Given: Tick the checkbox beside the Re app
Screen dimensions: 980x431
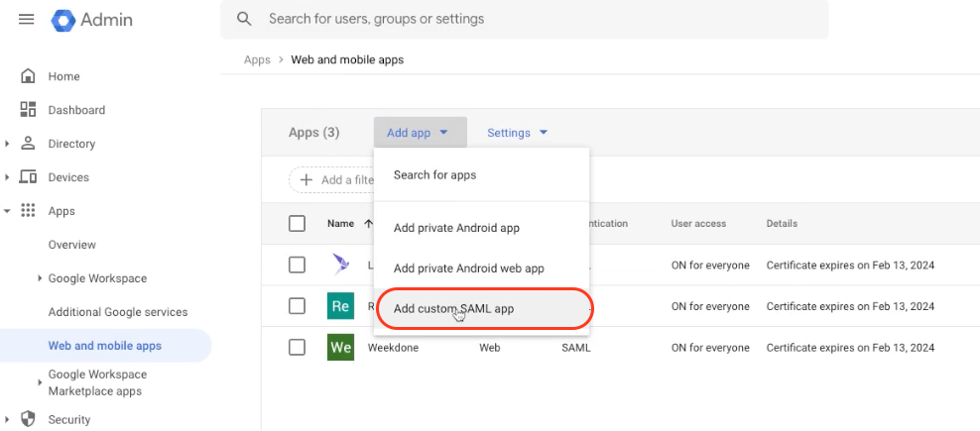Looking at the screenshot, I should click(297, 306).
